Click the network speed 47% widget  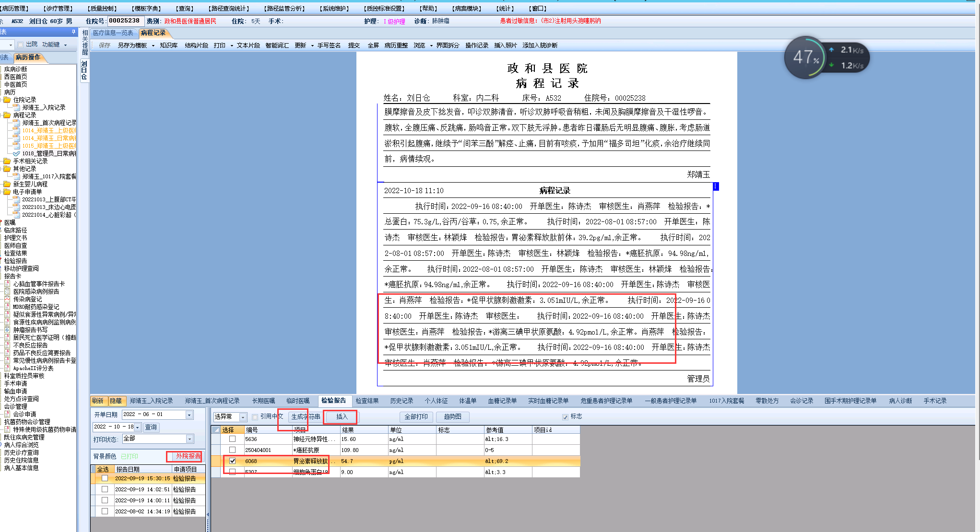tap(806, 58)
